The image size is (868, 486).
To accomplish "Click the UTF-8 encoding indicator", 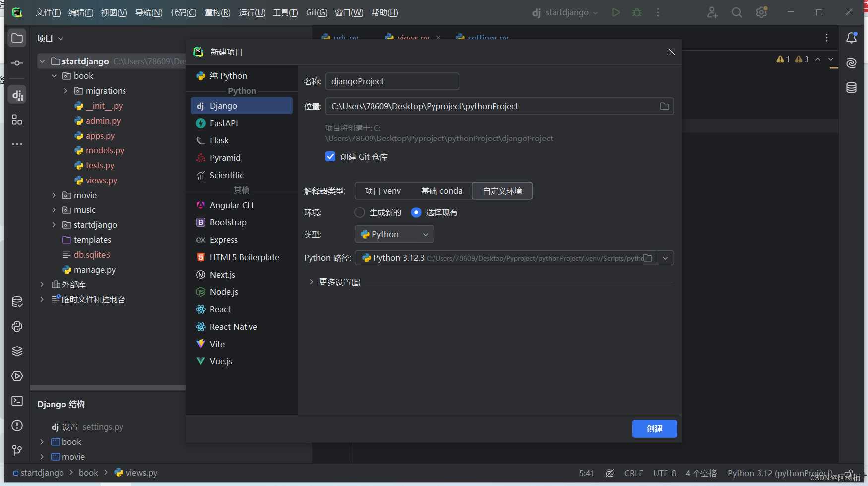I will click(665, 473).
